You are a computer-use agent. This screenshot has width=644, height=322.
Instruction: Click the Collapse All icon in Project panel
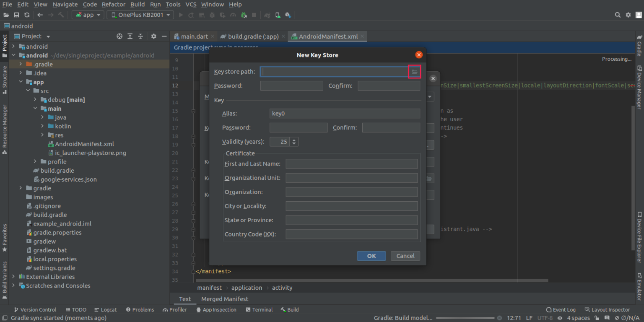click(140, 36)
